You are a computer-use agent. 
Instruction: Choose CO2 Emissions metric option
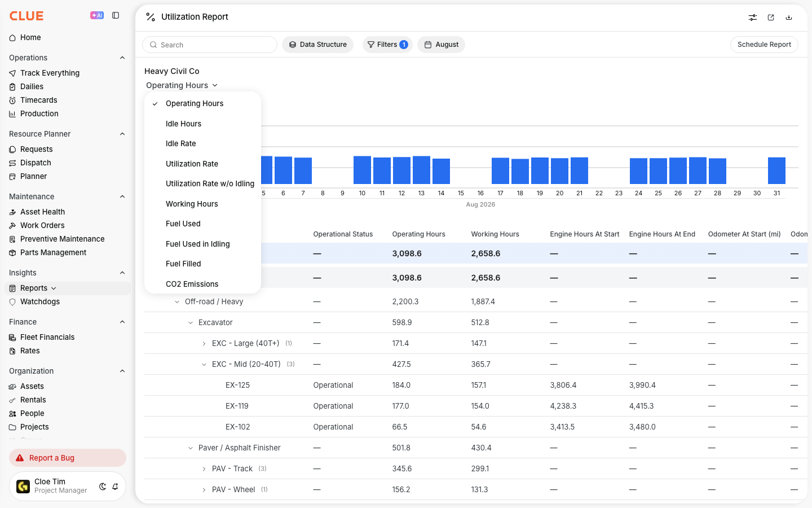pos(202,284)
